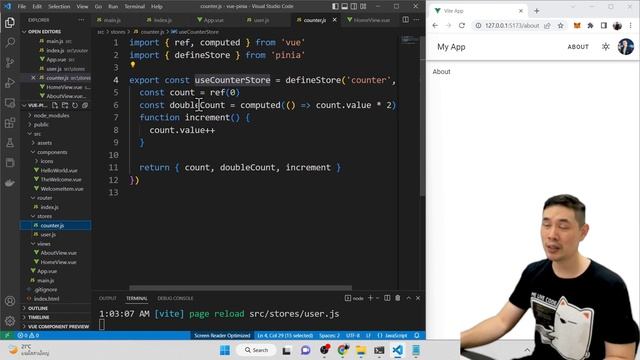Toggle the light/dark theme sun icon in My App

[606, 47]
